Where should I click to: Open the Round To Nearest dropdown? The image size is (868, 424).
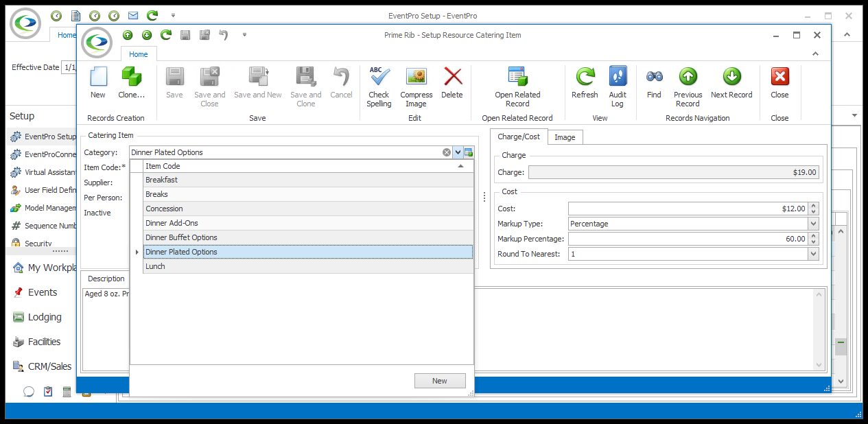(x=814, y=254)
